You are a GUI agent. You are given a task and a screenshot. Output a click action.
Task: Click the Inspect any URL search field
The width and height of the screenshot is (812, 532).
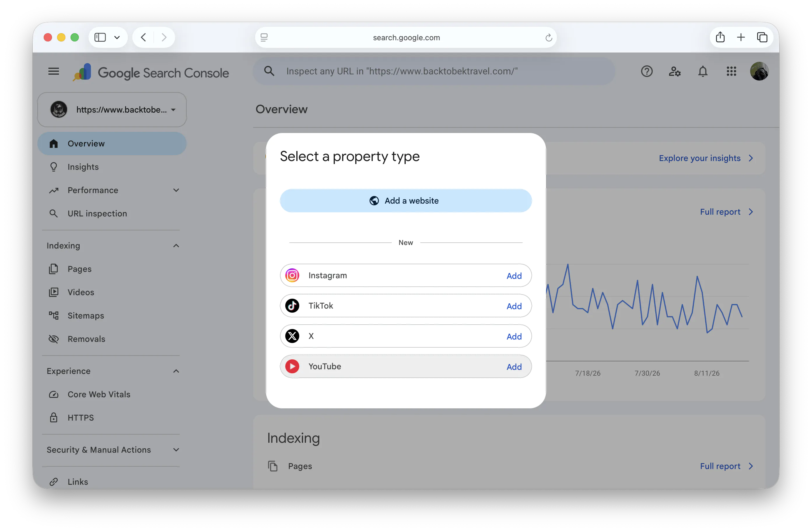point(434,71)
